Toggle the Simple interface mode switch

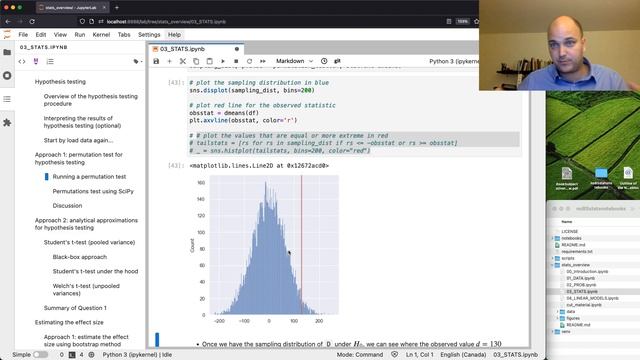point(40,355)
